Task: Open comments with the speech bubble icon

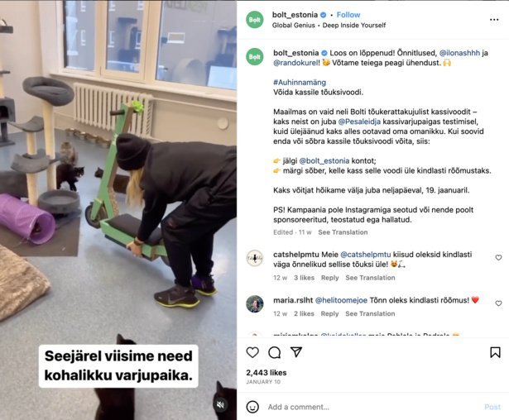Action: pos(275,352)
